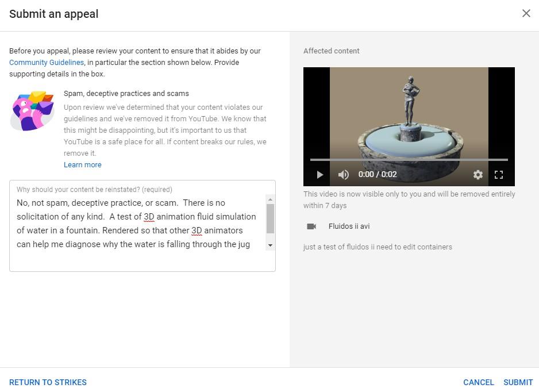This screenshot has height=392, width=539.
Task: Open the Community Guidelines link
Action: [x=47, y=62]
